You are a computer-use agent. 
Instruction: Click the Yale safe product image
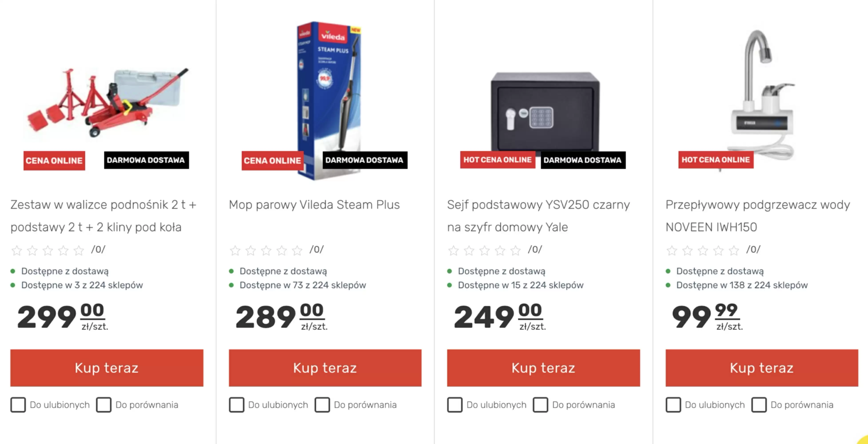click(545, 108)
